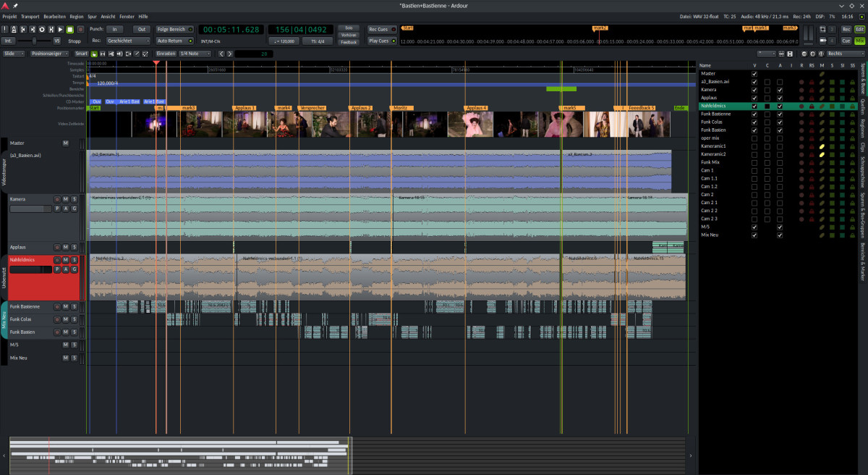Switch to the Quellen sidebar tab
Viewport: 868px width, 475px height.
click(863, 106)
